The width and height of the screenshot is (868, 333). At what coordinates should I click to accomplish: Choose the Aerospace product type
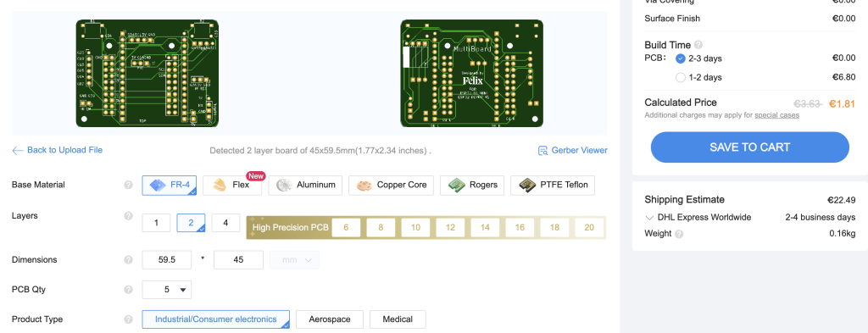pos(330,319)
